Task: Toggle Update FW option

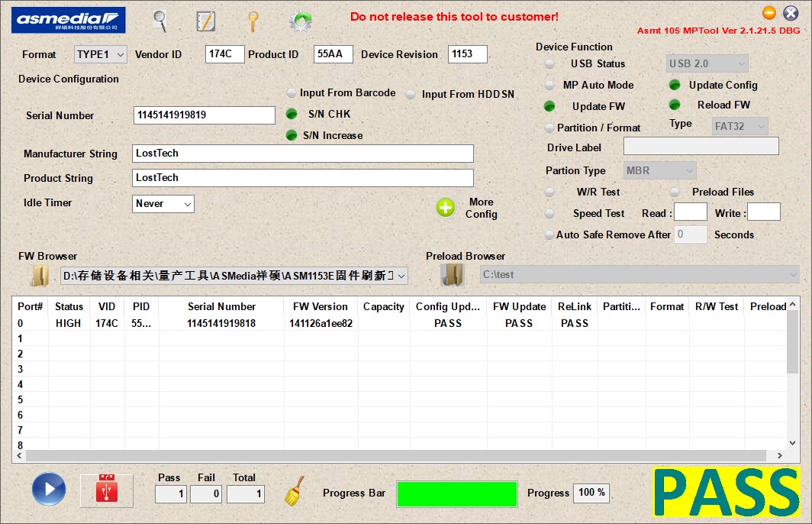Action: coord(549,106)
